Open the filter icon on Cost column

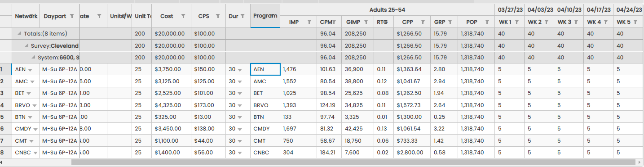183,16
